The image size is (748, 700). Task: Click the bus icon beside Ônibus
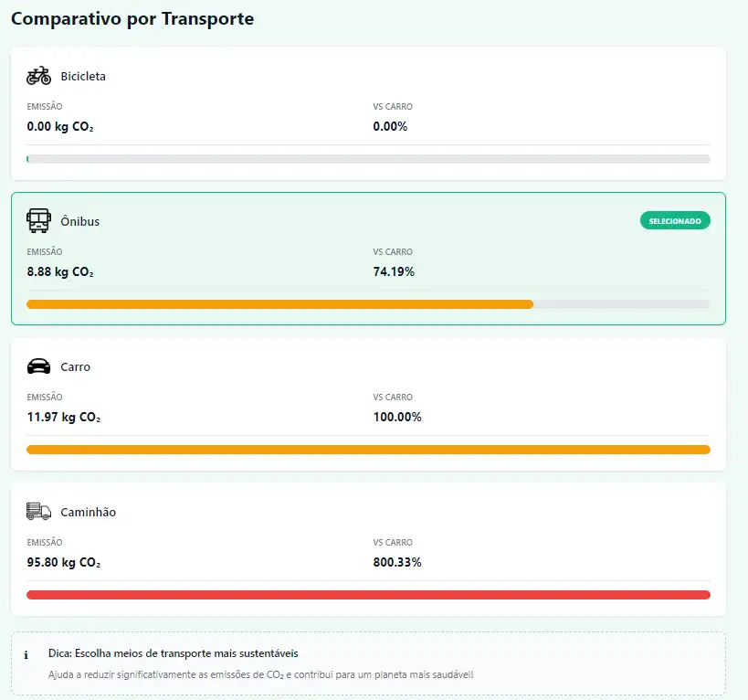tap(38, 221)
